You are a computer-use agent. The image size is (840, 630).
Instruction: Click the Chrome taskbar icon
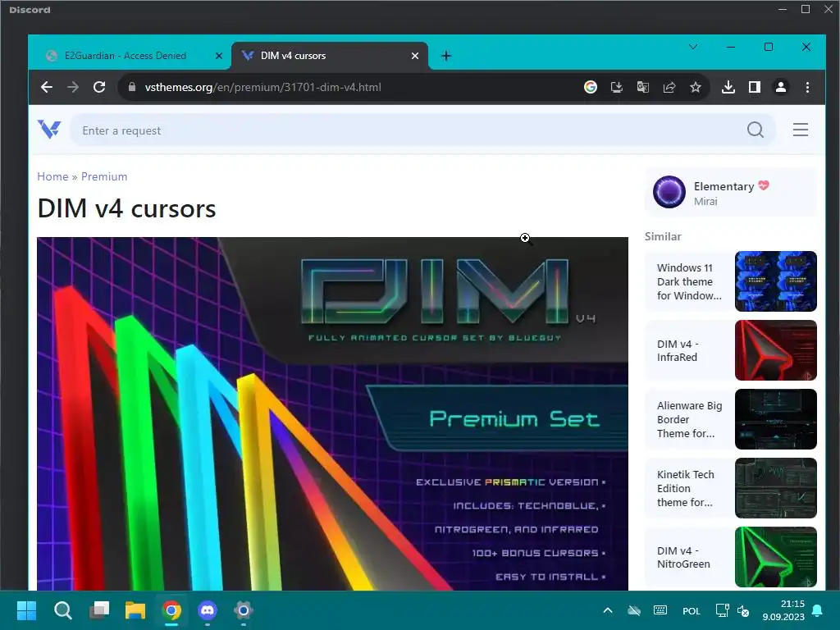point(171,610)
